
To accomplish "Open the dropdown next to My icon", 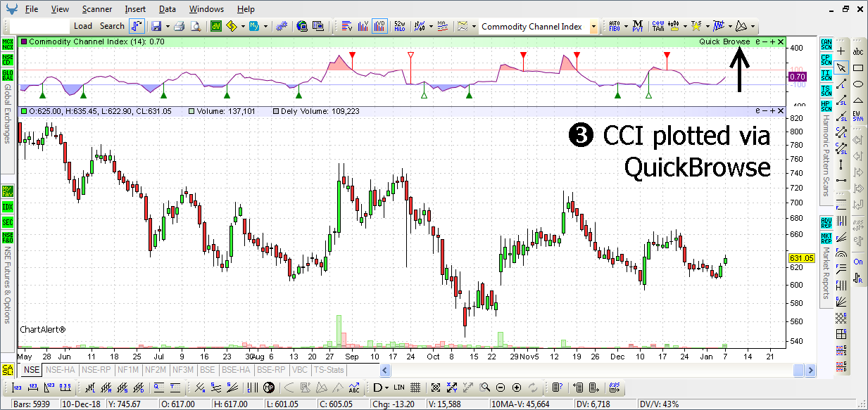I will click(265, 26).
